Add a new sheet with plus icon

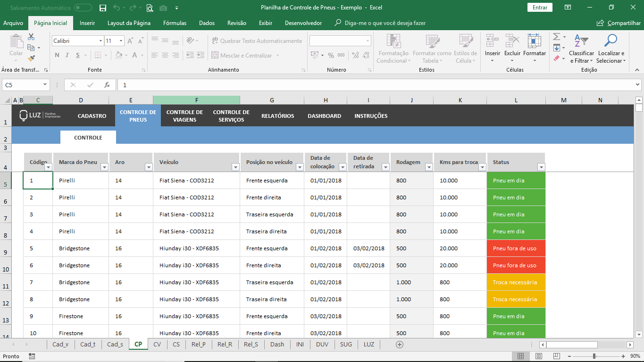pos(400,345)
